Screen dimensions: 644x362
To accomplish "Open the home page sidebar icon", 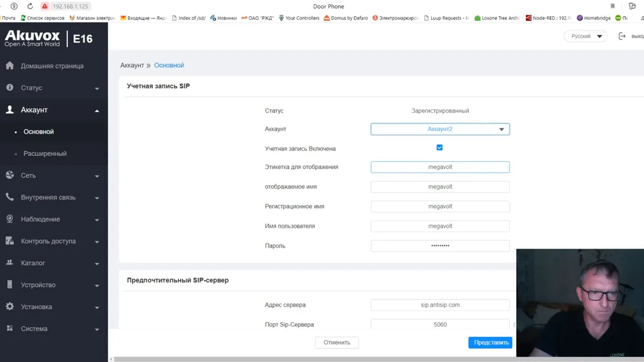I will coord(10,66).
